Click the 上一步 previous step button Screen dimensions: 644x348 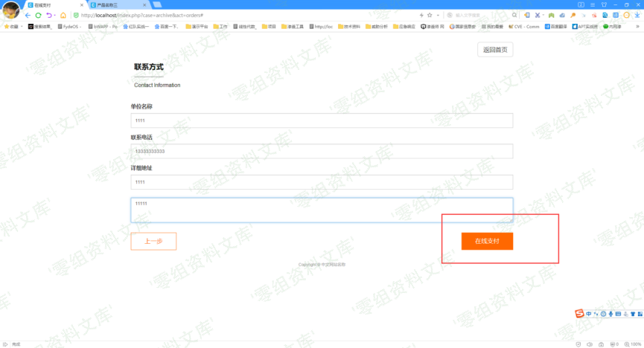[x=153, y=241]
